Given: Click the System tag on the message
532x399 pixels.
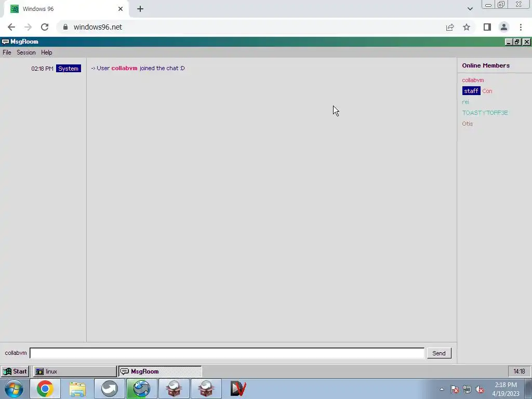Looking at the screenshot, I should click(x=68, y=69).
